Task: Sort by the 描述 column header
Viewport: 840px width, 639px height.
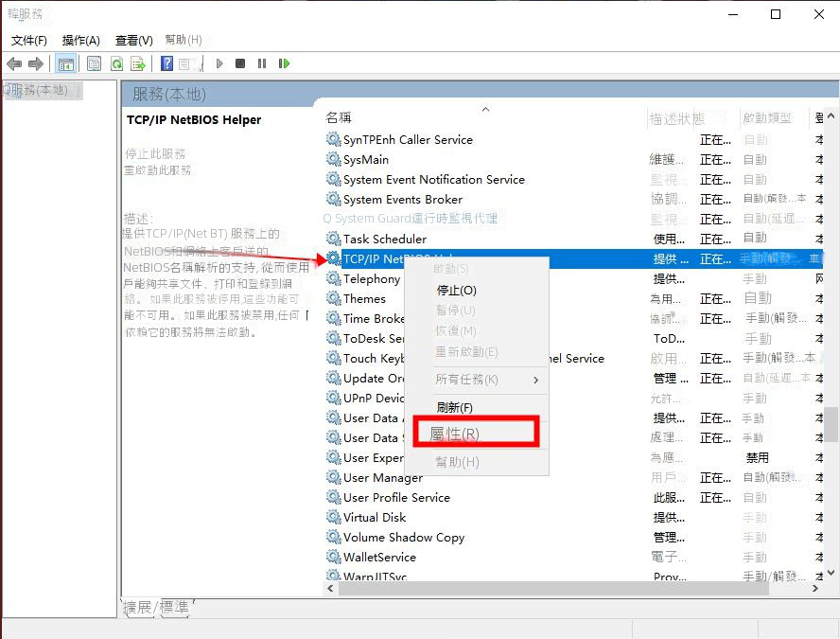Action: click(663, 118)
